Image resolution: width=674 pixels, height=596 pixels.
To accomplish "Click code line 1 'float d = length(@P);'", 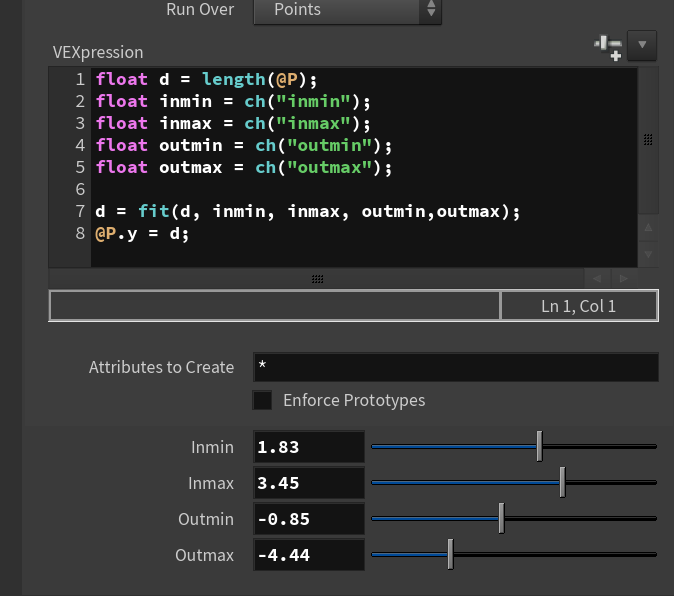I will pyautogui.click(x=206, y=79).
